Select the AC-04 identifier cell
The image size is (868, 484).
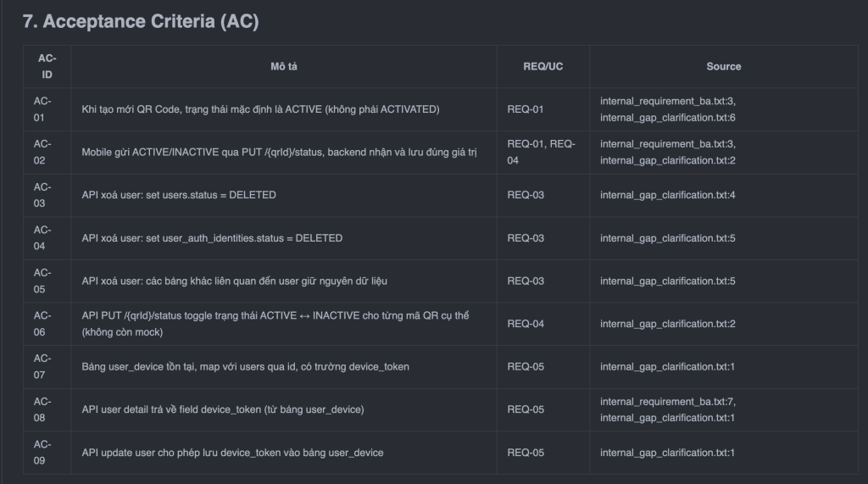click(44, 238)
